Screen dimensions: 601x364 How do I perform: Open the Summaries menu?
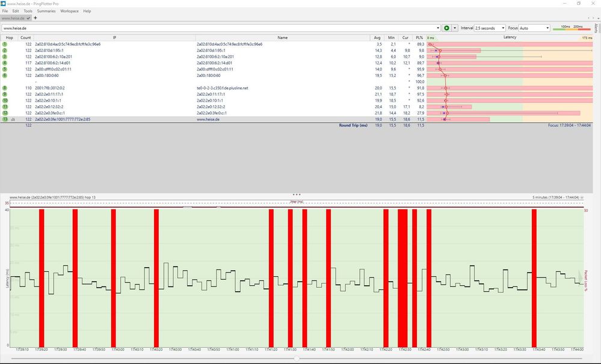pyautogui.click(x=46, y=11)
